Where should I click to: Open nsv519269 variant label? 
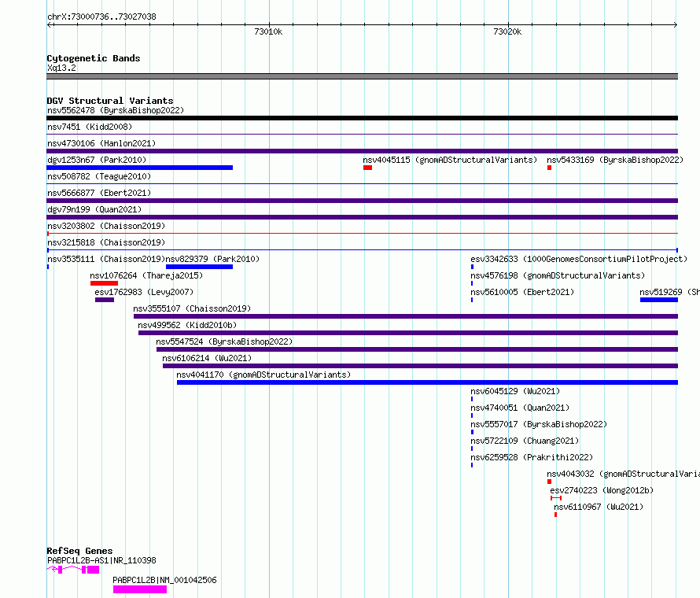pos(669,292)
